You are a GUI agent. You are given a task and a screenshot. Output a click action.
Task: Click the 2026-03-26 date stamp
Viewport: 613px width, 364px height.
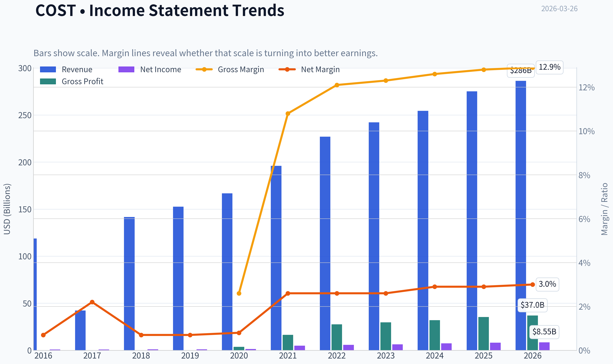pyautogui.click(x=559, y=9)
